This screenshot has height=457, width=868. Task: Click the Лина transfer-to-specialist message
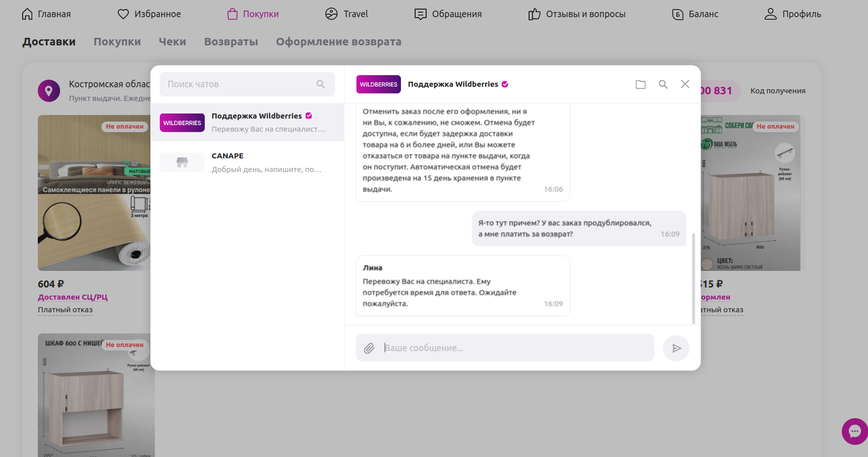pos(463,286)
